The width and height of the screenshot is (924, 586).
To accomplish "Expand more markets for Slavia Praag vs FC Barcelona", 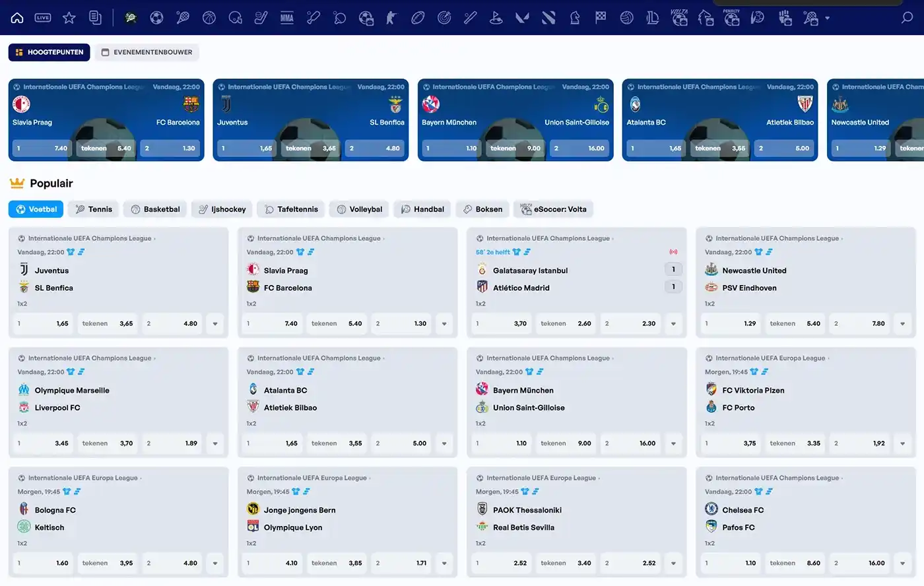I will (444, 324).
